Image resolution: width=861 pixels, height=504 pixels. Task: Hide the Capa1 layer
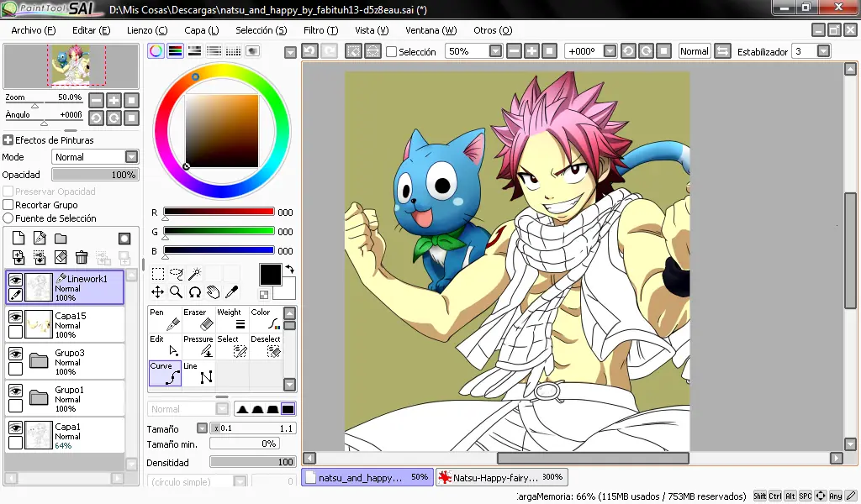click(15, 428)
